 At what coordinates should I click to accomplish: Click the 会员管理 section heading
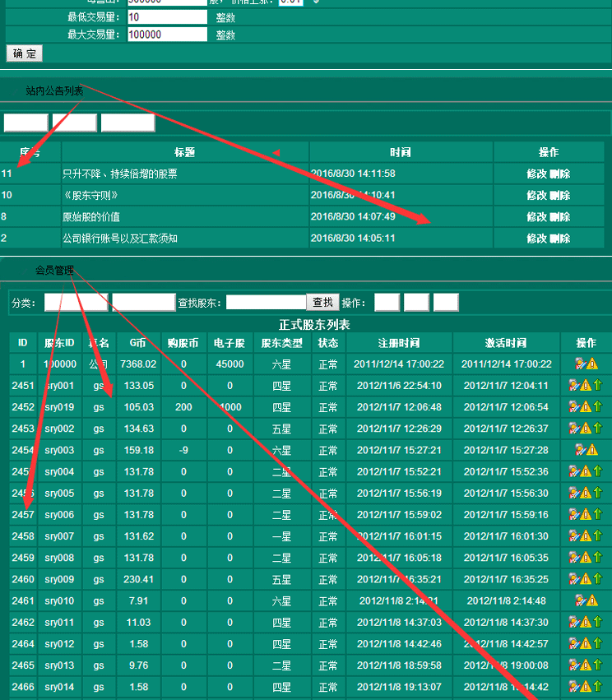(x=54, y=270)
